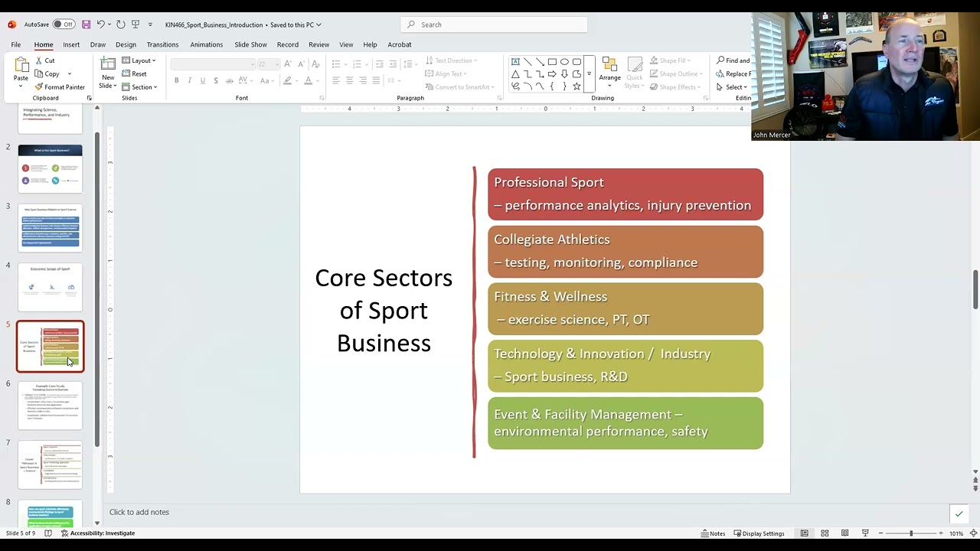Switch to the Design tab
This screenshot has width=980, height=551.
point(126,44)
